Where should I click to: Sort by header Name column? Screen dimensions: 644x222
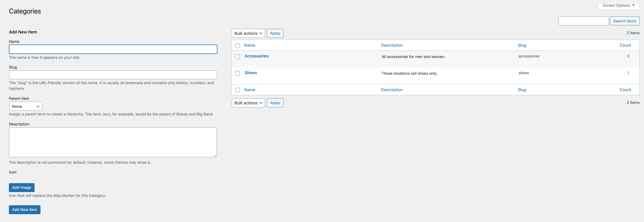click(250, 45)
